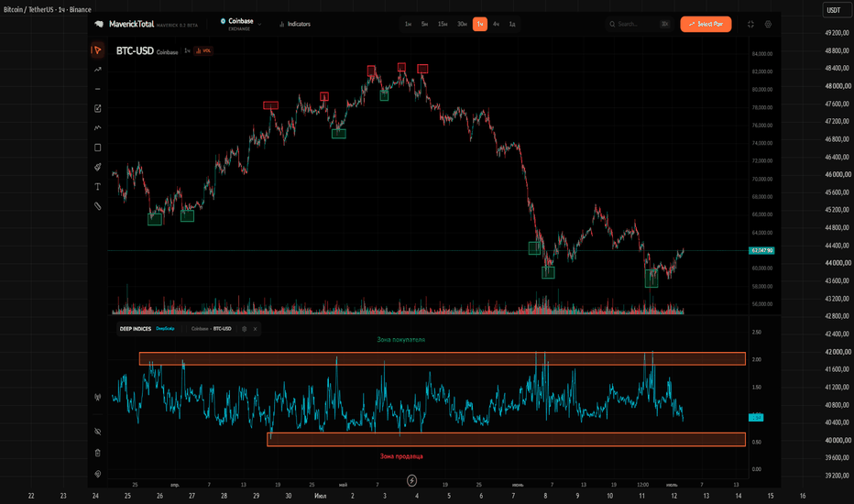Open Deep Indices panel settings gear
The height and width of the screenshot is (504, 854).
click(244, 329)
